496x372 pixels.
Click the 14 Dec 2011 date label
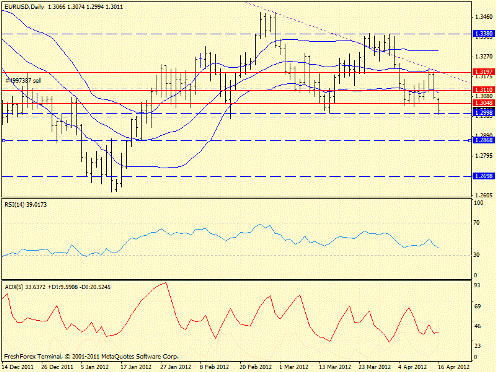[17, 367]
